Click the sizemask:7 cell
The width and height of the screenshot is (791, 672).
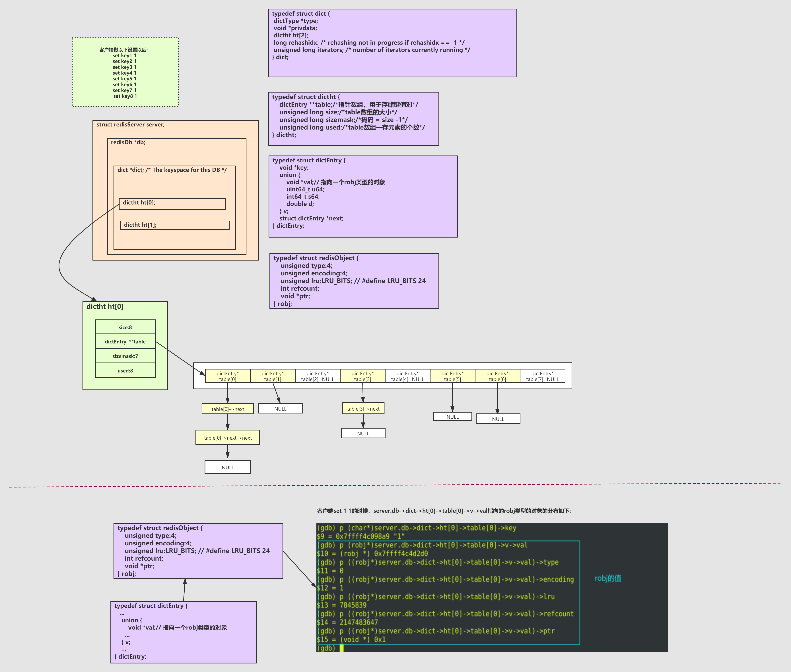coord(125,356)
